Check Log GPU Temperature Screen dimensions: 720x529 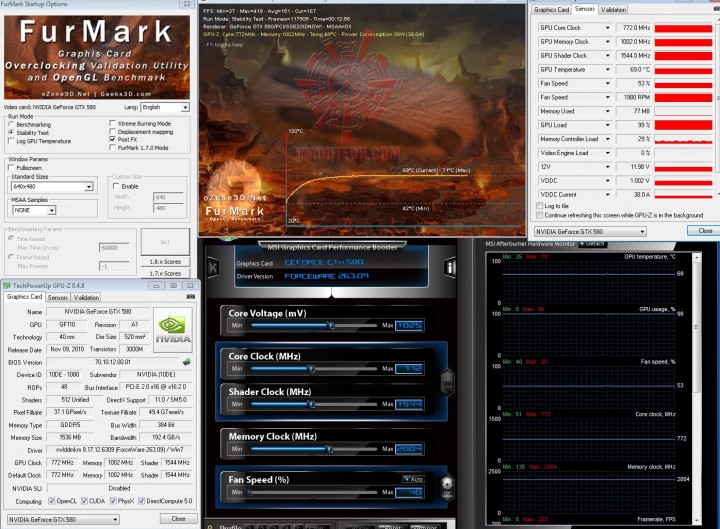click(x=11, y=141)
